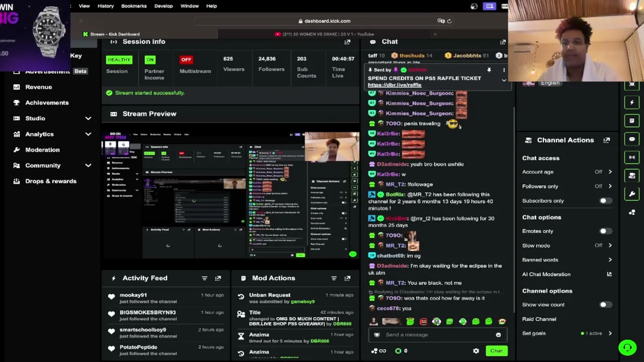This screenshot has height=362, width=644.
Task: Collapse the pinned message chevron
Action: coord(504,80)
